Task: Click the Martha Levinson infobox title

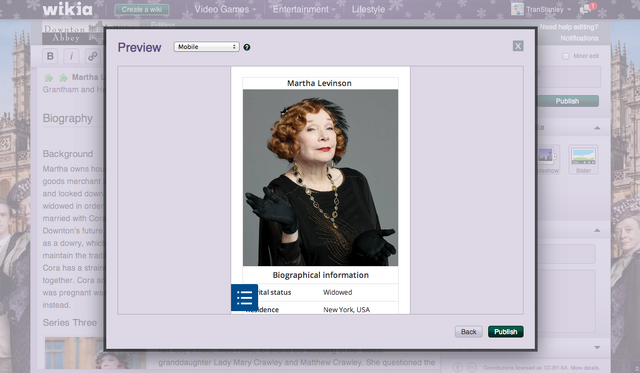Action: point(319,83)
